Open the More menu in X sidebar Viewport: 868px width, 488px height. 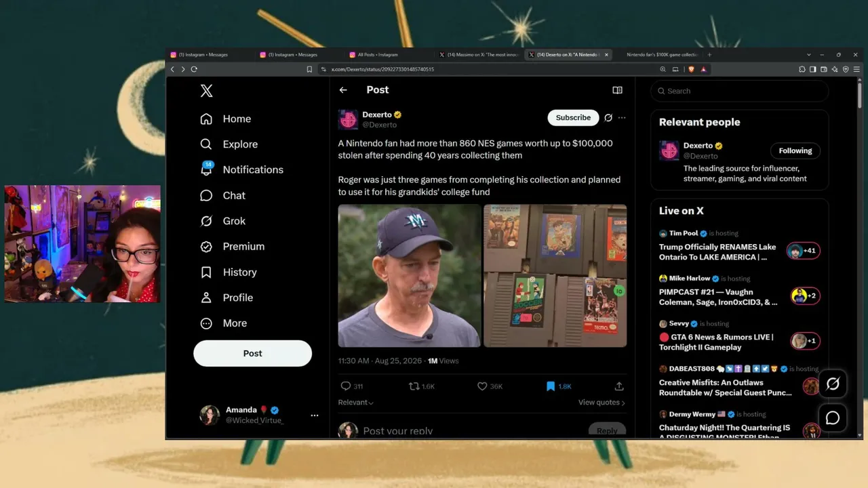click(224, 323)
